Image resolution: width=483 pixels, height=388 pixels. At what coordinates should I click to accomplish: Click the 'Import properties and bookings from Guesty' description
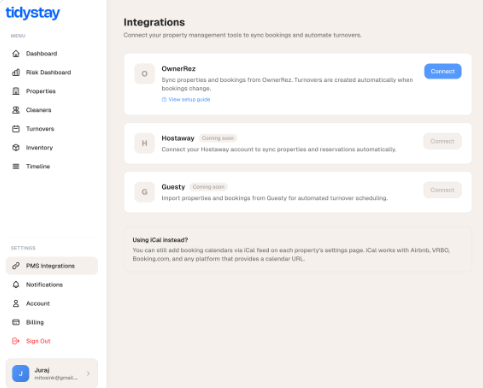tap(275, 198)
